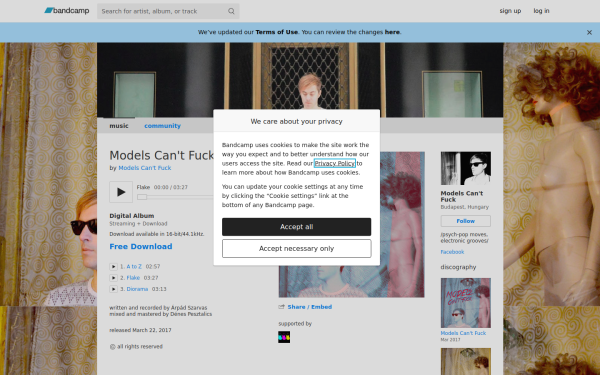
Task: Switch to the music tab
Action: click(119, 126)
